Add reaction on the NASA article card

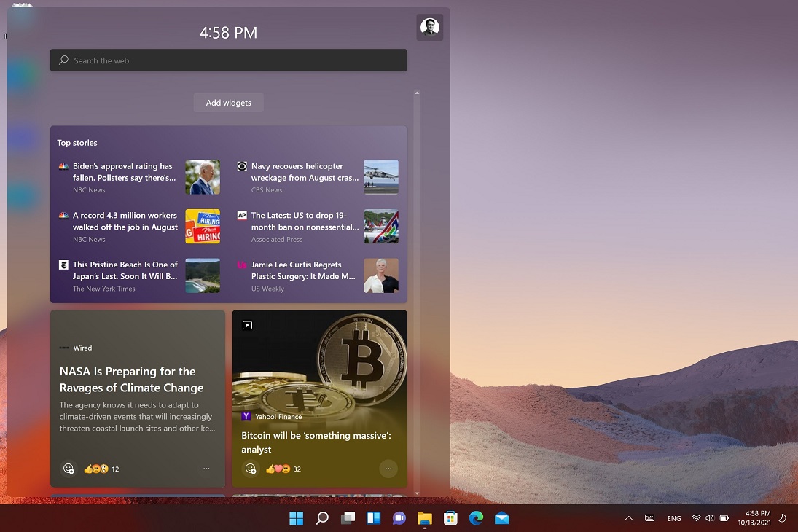tap(69, 469)
